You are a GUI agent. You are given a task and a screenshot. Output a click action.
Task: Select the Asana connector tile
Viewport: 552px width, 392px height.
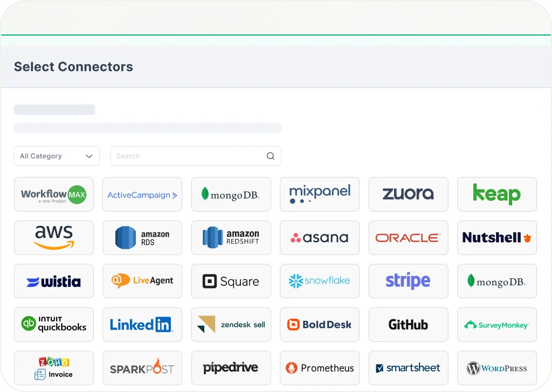click(320, 237)
